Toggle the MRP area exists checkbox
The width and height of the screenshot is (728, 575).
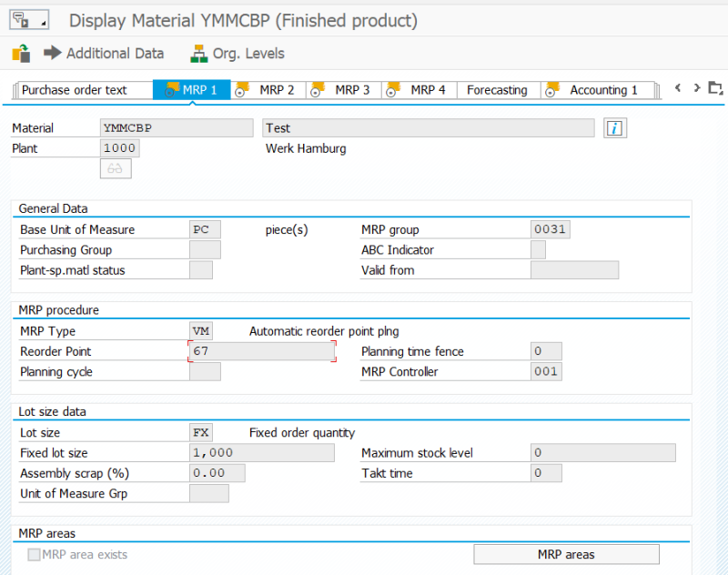pos(34,555)
